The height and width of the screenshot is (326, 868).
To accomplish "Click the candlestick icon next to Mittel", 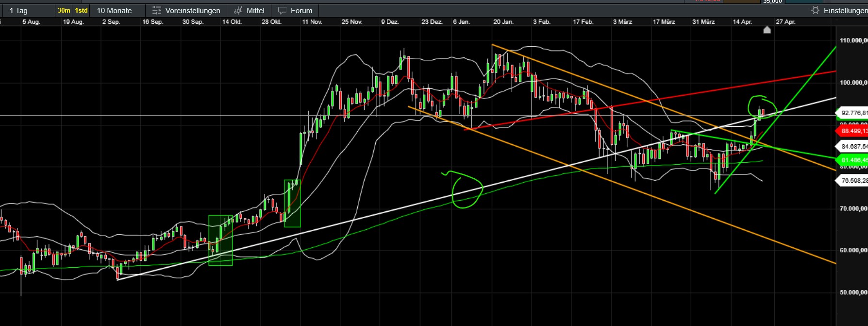I will pyautogui.click(x=238, y=10).
